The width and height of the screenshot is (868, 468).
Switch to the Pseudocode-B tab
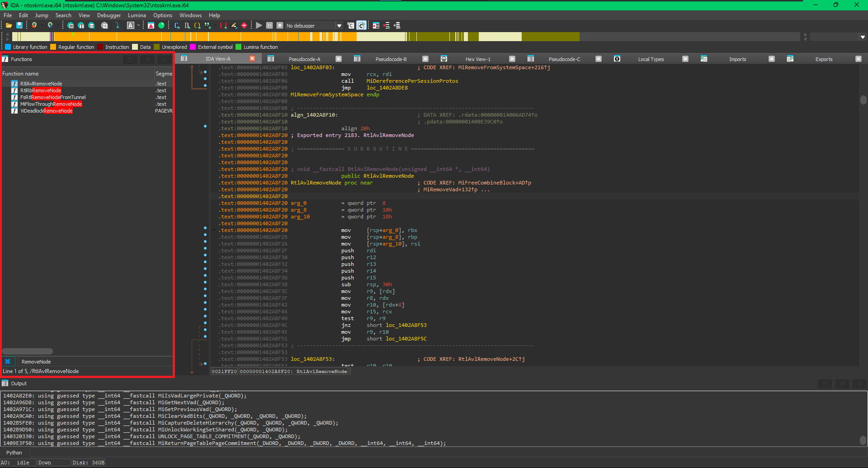(x=391, y=59)
